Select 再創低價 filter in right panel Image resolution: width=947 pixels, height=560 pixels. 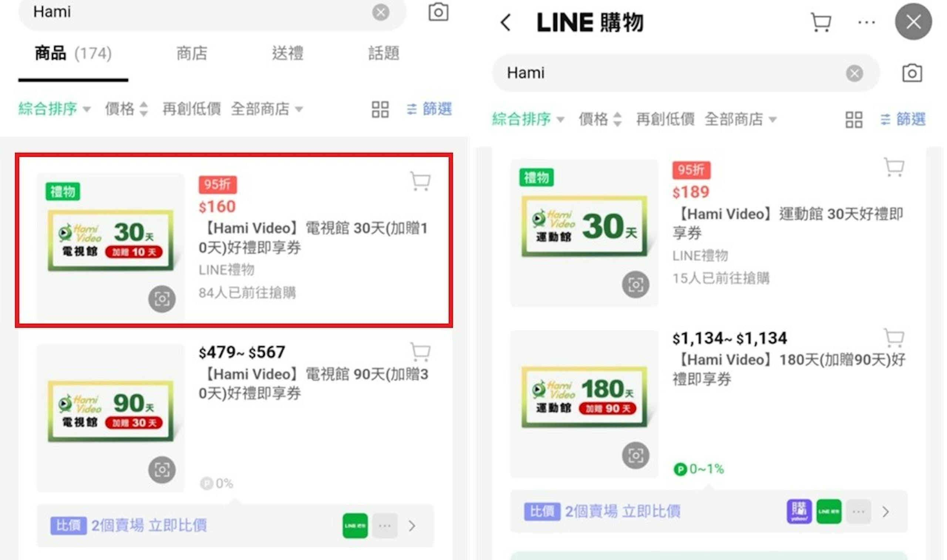tap(665, 119)
